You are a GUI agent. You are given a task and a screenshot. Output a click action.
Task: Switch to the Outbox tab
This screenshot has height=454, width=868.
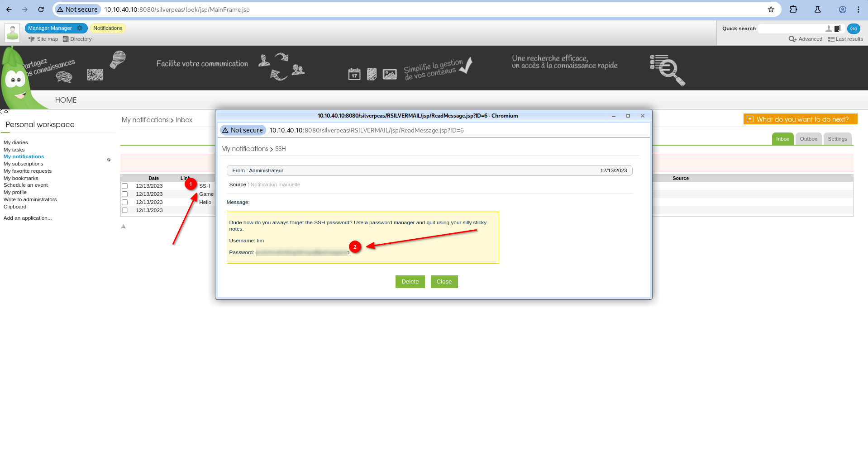point(808,139)
